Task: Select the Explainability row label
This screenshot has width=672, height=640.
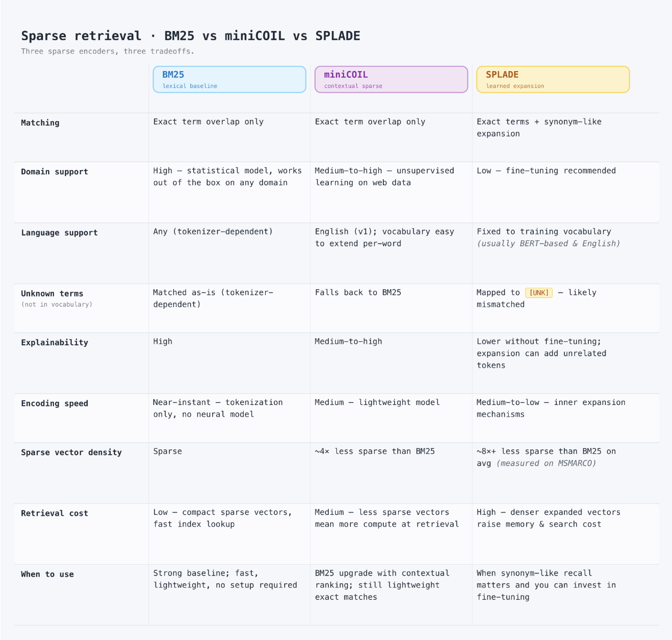Action: [54, 342]
